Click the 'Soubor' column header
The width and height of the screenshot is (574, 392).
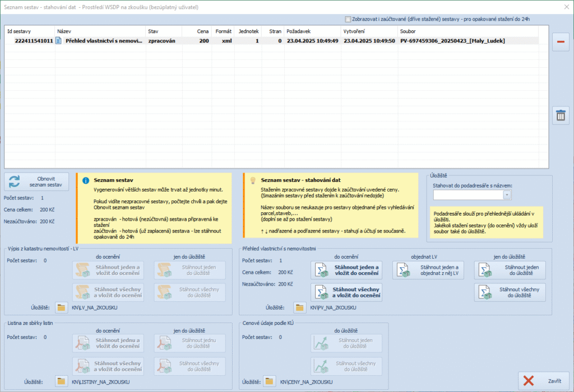(x=468, y=31)
